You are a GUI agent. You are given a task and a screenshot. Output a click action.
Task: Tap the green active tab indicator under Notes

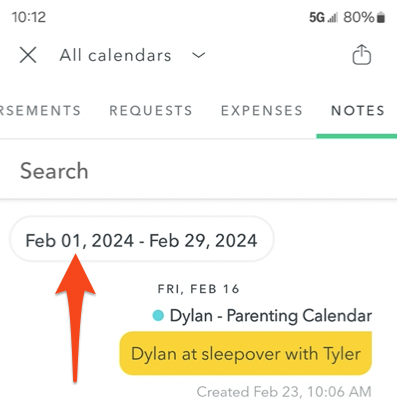pos(357,136)
